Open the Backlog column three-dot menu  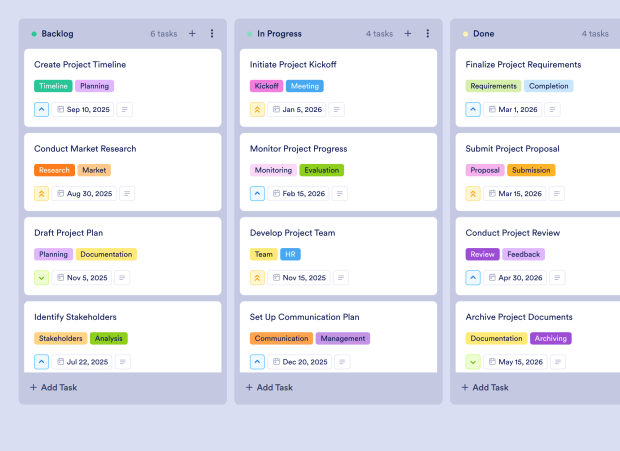tap(212, 33)
